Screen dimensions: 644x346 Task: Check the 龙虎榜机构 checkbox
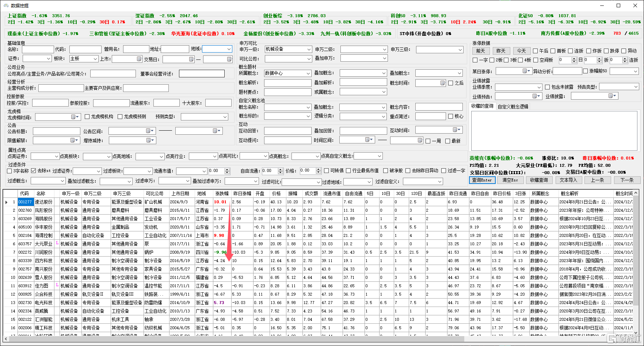pyautogui.click(x=87, y=117)
